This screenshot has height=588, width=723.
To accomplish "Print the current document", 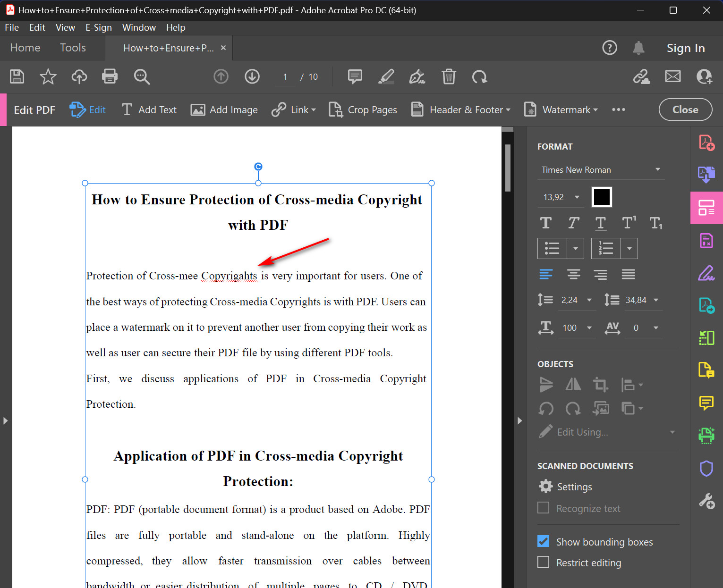I will (x=110, y=76).
